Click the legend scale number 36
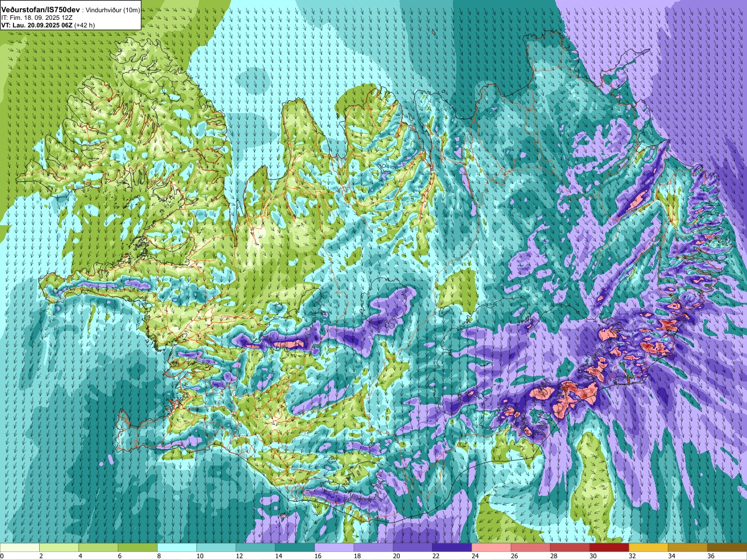This screenshot has height=560, width=747. [711, 556]
